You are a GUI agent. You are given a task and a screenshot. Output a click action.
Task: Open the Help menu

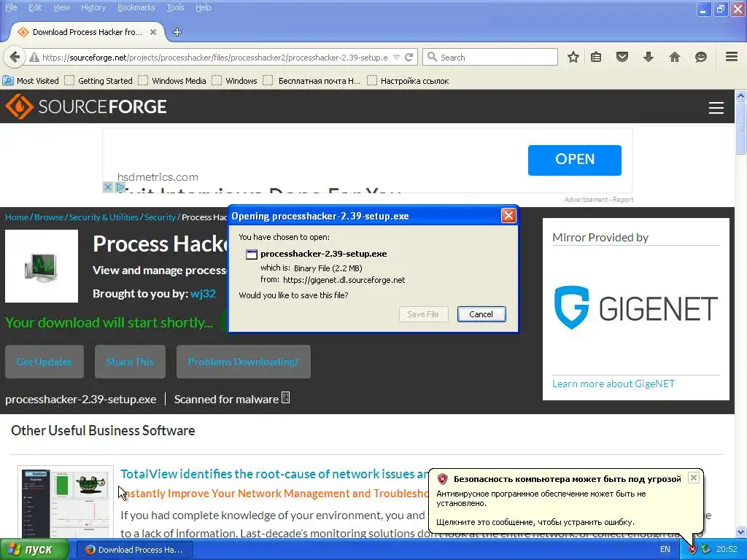(x=203, y=7)
